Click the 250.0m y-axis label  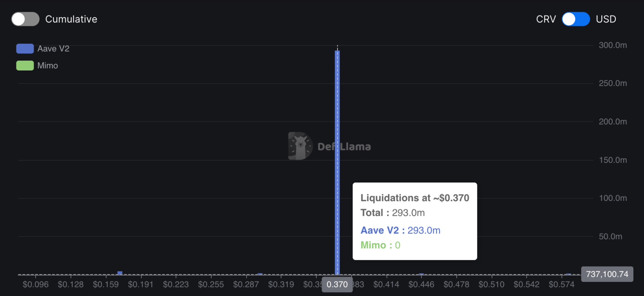(613, 83)
